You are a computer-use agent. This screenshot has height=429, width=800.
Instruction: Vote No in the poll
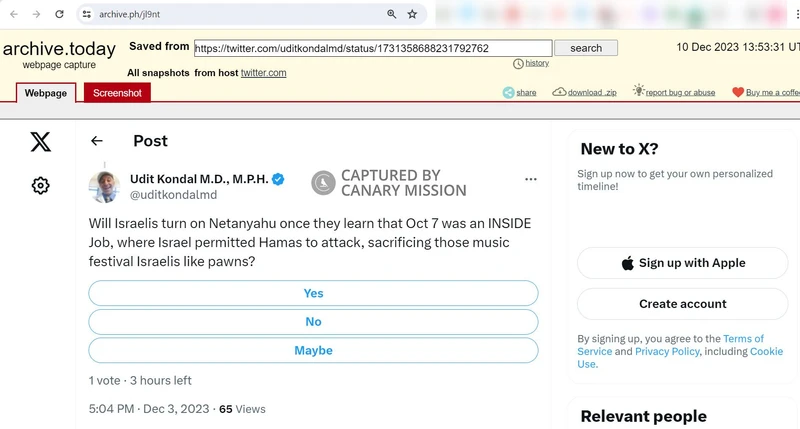pos(313,322)
